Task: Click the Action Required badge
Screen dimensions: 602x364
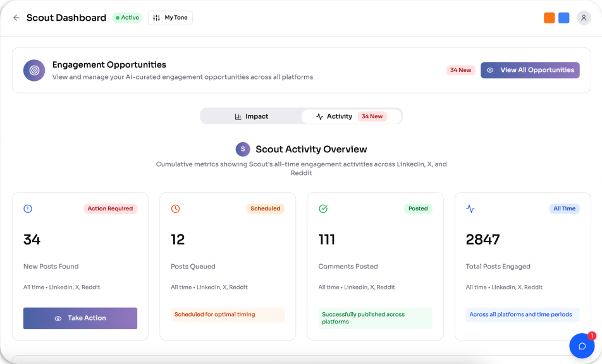Action: 110,209
